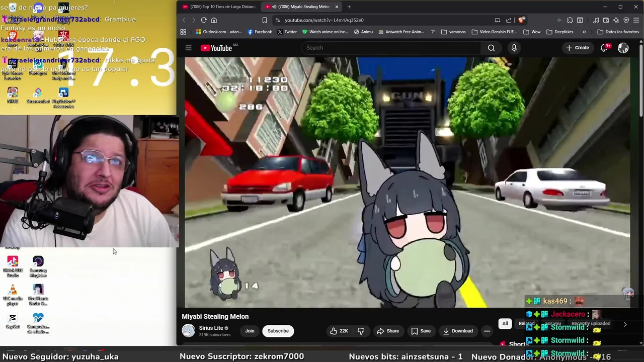Viewport: 644px width, 362px height.
Task: Save the video to a playlist
Action: tap(421, 331)
